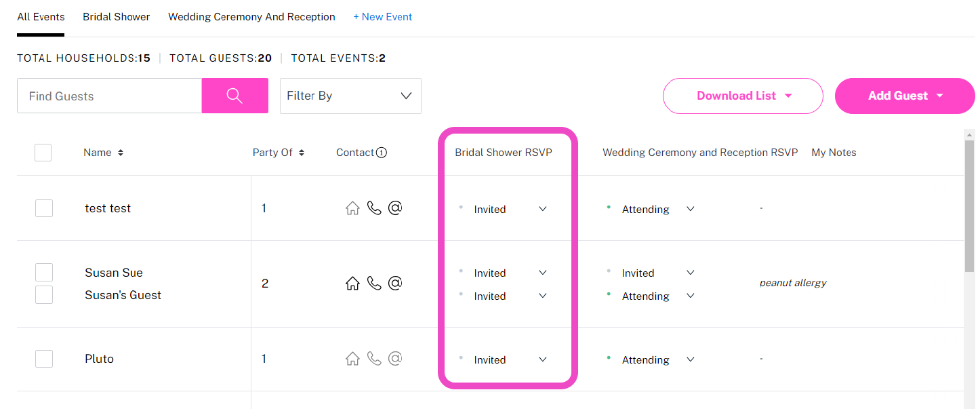The width and height of the screenshot is (980, 409).
Task: Create an event via + New Event link
Action: pyautogui.click(x=383, y=16)
